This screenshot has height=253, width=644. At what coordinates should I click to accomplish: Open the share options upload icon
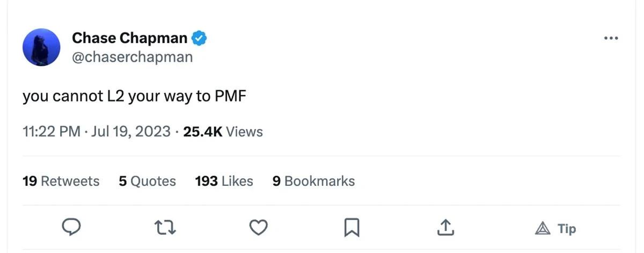coord(444,228)
